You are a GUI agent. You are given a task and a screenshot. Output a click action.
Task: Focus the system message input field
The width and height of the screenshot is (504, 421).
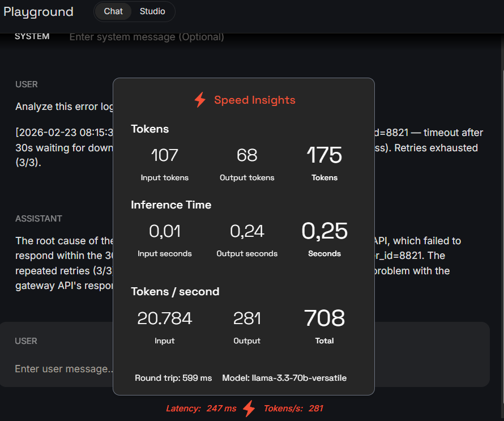(x=147, y=37)
